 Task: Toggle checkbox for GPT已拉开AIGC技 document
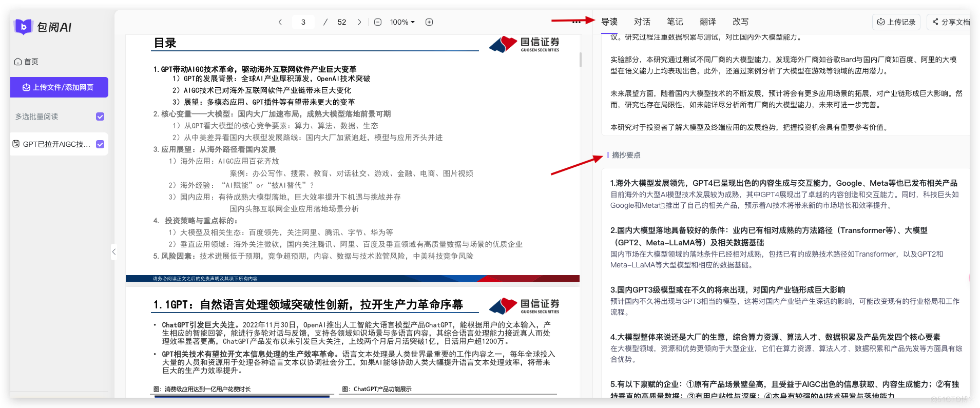(100, 144)
